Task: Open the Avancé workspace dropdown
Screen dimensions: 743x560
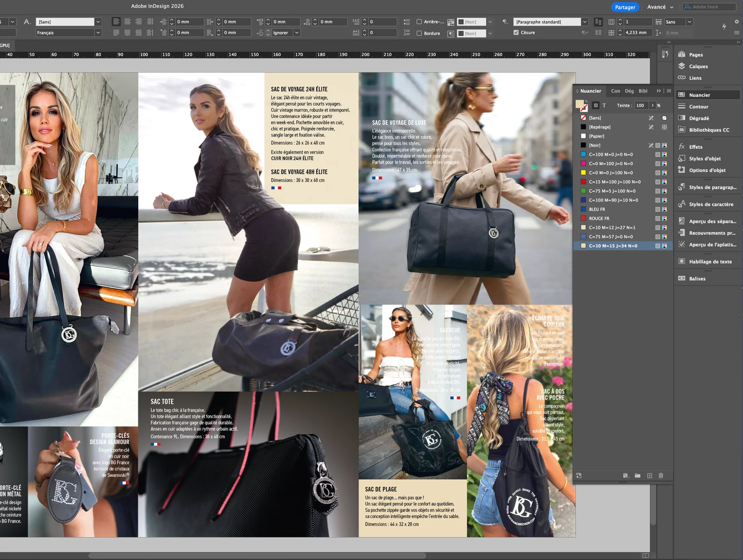Action: tap(660, 7)
